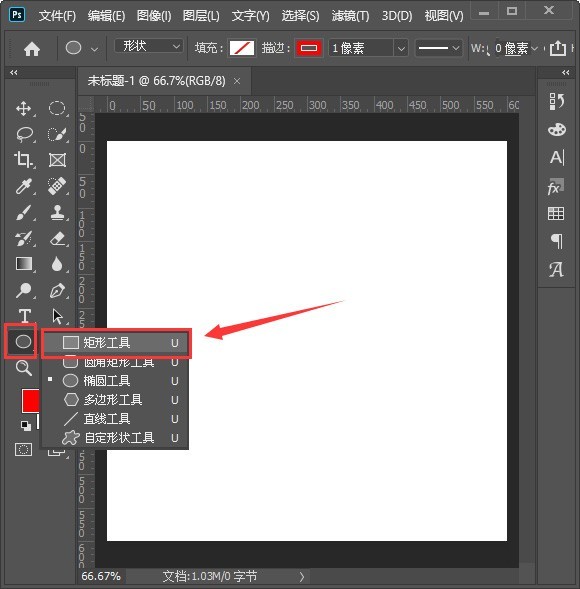Open the 滤镜(T) menu
The image size is (580, 589).
pyautogui.click(x=350, y=16)
